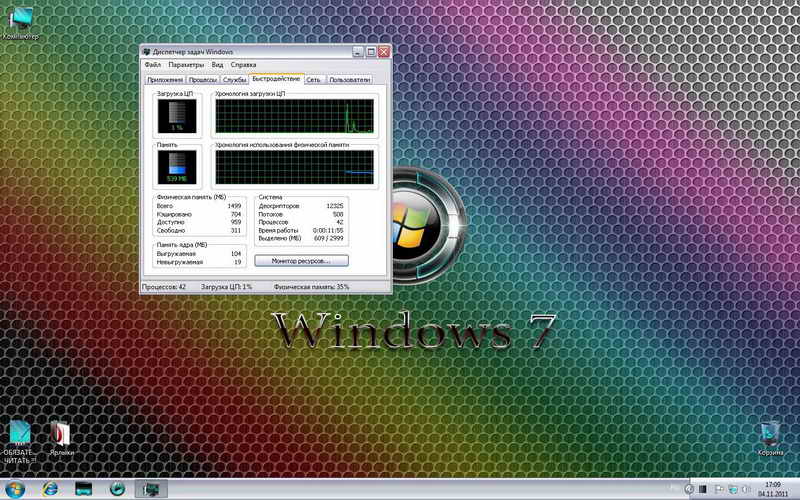Switch to the Пользователи tab
Viewport: 800px width, 500px height.
point(349,80)
